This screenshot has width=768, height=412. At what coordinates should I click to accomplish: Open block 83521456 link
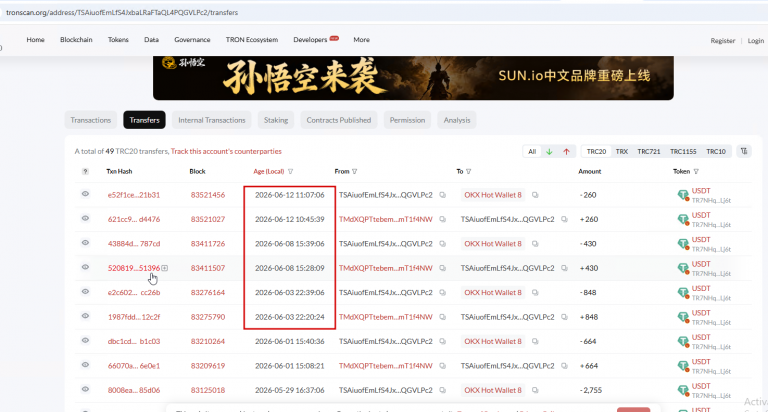[208, 195]
